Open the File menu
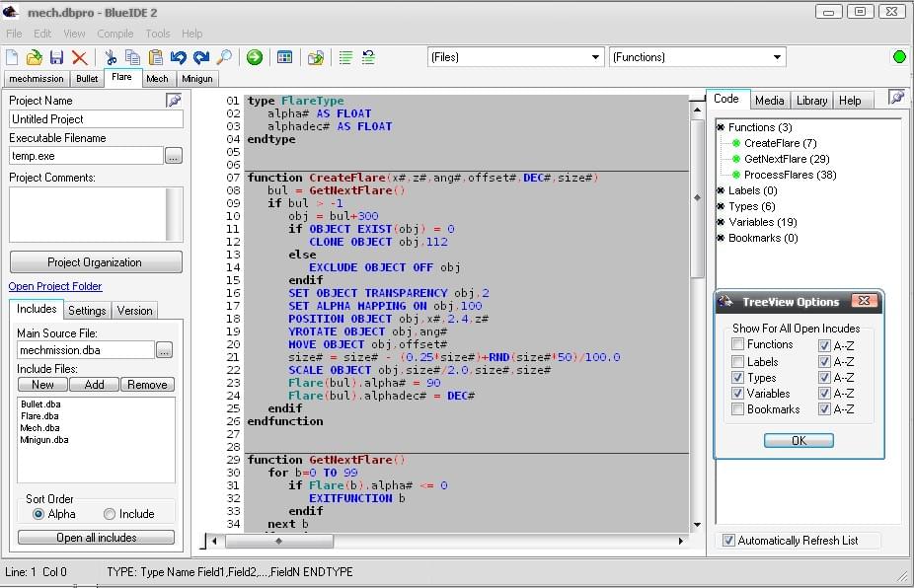 coord(14,34)
